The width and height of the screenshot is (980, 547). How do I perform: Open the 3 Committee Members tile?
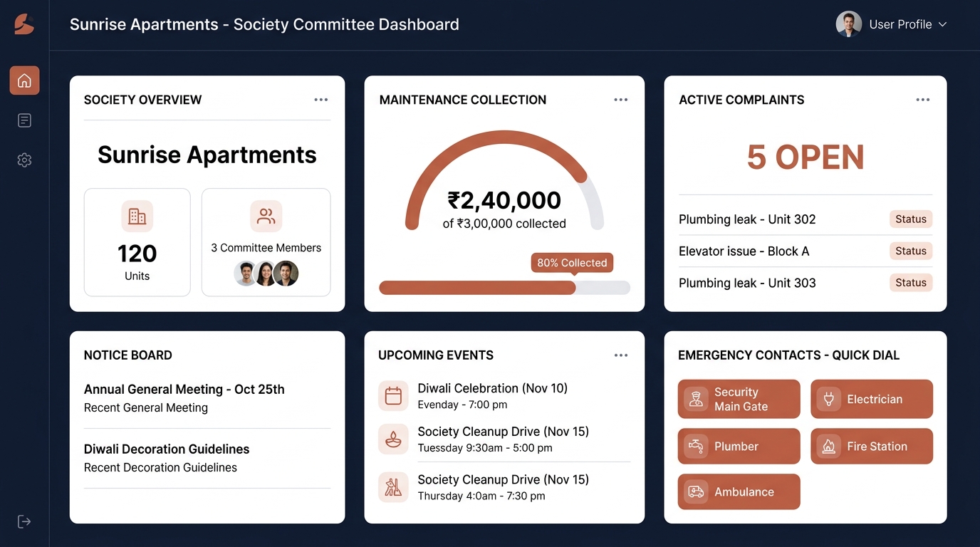coord(266,242)
